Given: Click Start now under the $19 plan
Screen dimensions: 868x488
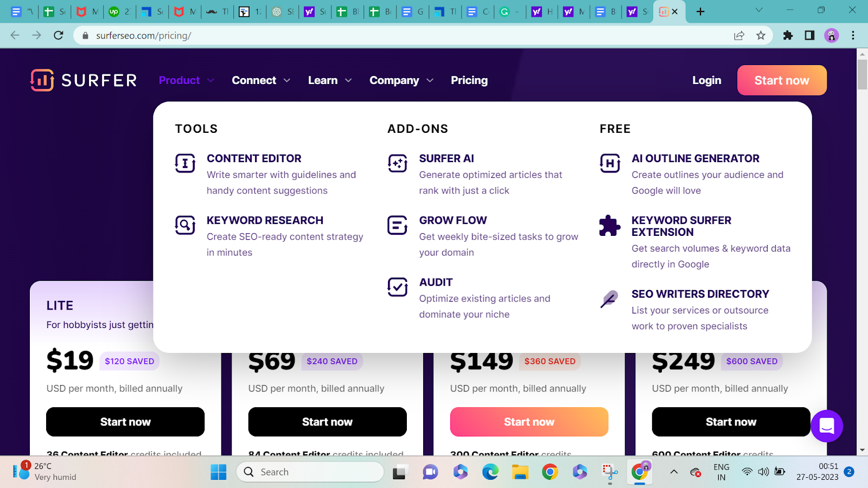Looking at the screenshot, I should (125, 422).
